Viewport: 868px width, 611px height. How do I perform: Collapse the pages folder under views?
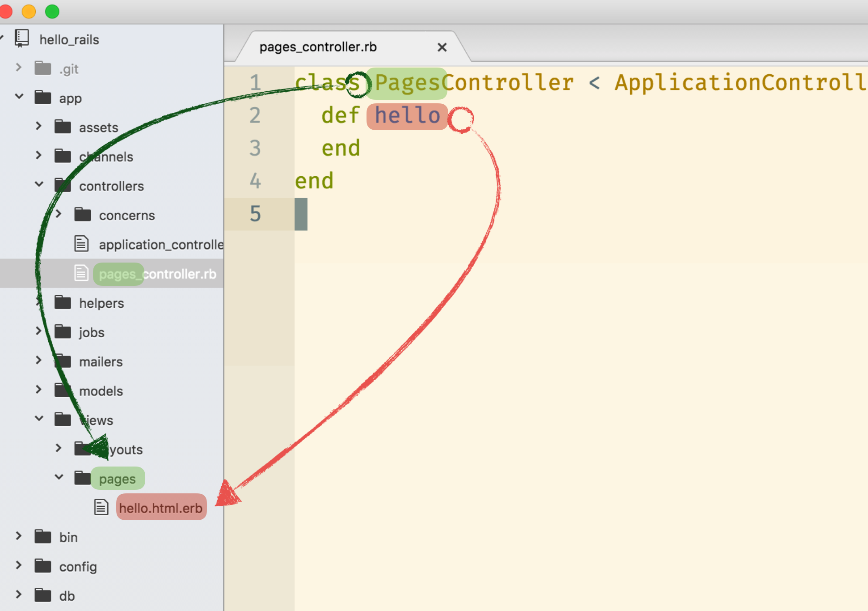click(59, 477)
